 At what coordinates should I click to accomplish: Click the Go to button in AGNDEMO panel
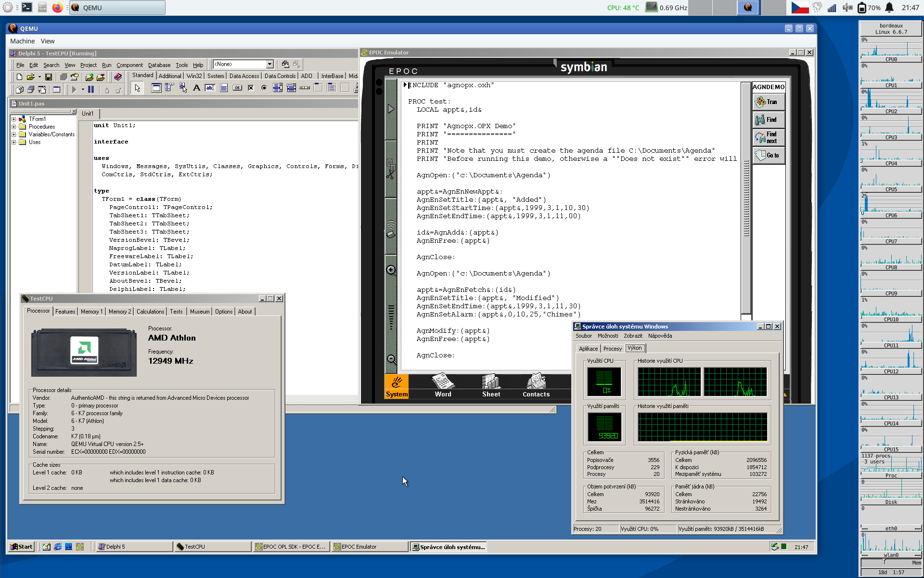tap(769, 155)
